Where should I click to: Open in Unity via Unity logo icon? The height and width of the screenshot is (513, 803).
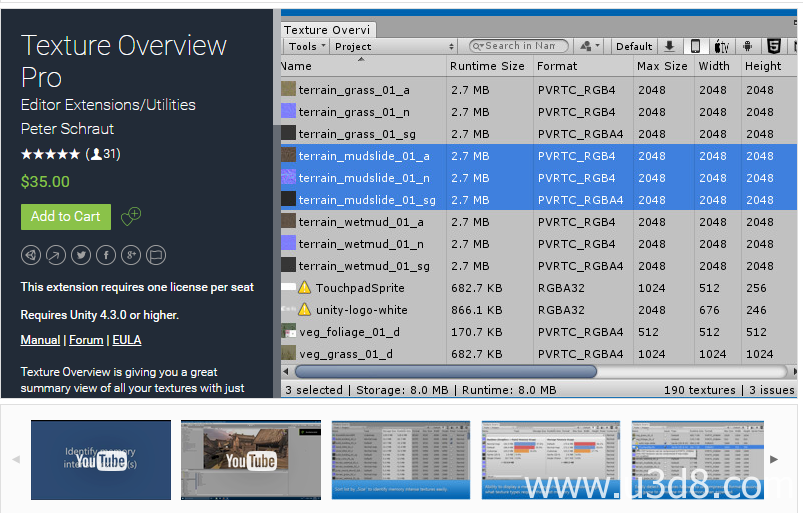[x=31, y=255]
